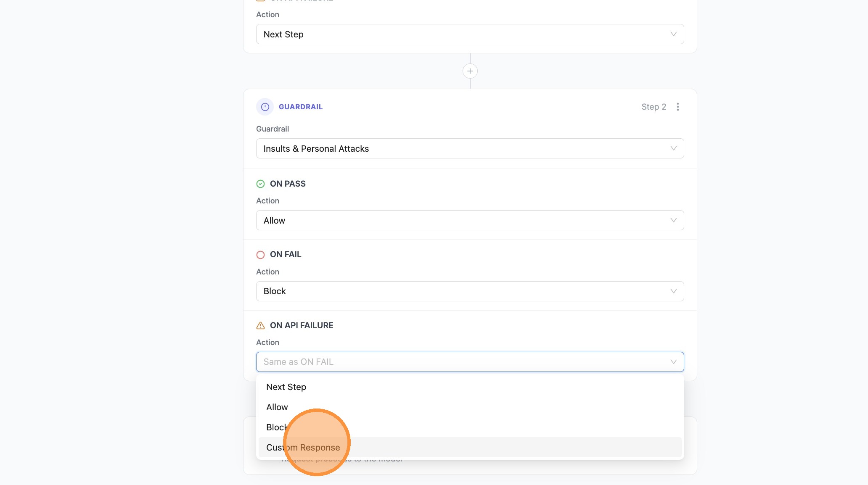Click the Same as ON FAIL input field

463,362
